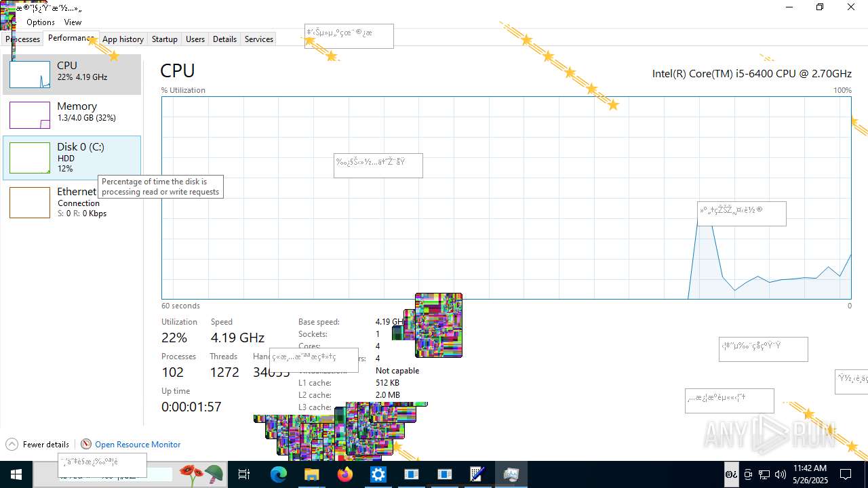The height and width of the screenshot is (488, 868).
Task: Open File Explorer from the taskbar
Action: point(311,474)
